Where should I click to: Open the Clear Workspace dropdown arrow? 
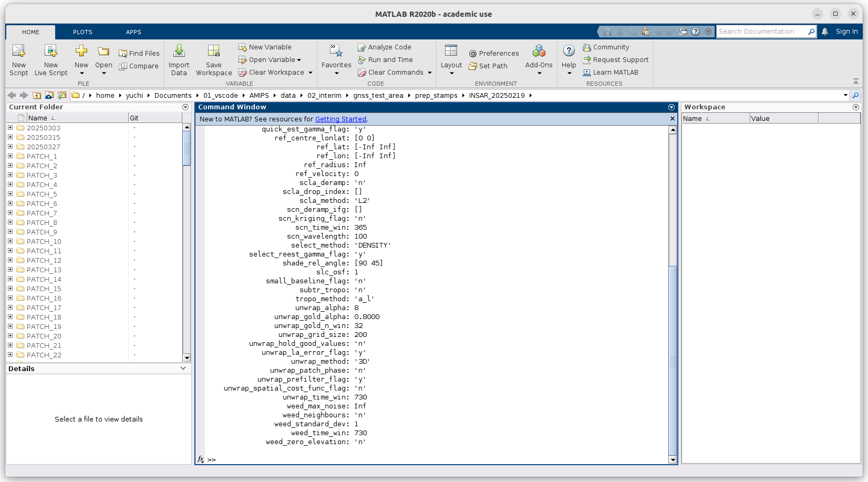pos(311,73)
